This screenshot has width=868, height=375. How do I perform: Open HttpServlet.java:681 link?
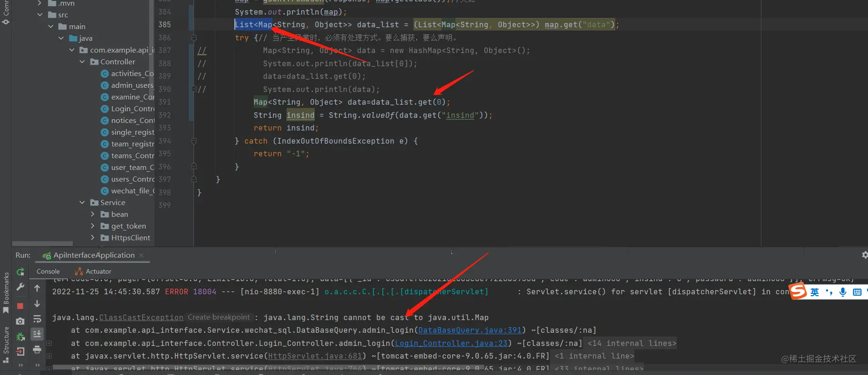(x=315, y=356)
